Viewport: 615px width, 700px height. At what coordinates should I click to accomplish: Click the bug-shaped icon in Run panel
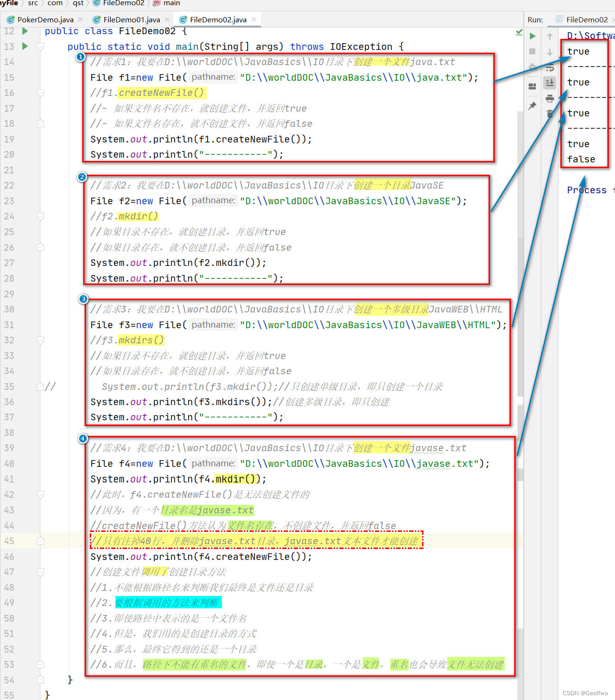pos(532,67)
